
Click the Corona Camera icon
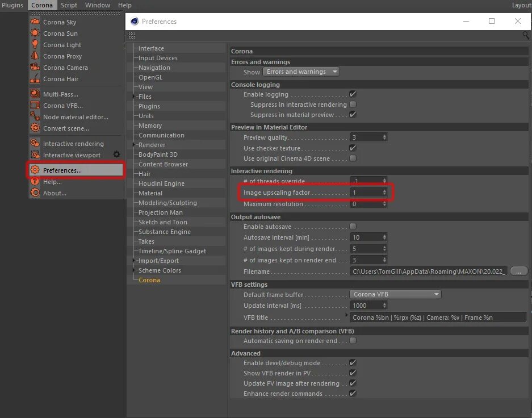[35, 67]
